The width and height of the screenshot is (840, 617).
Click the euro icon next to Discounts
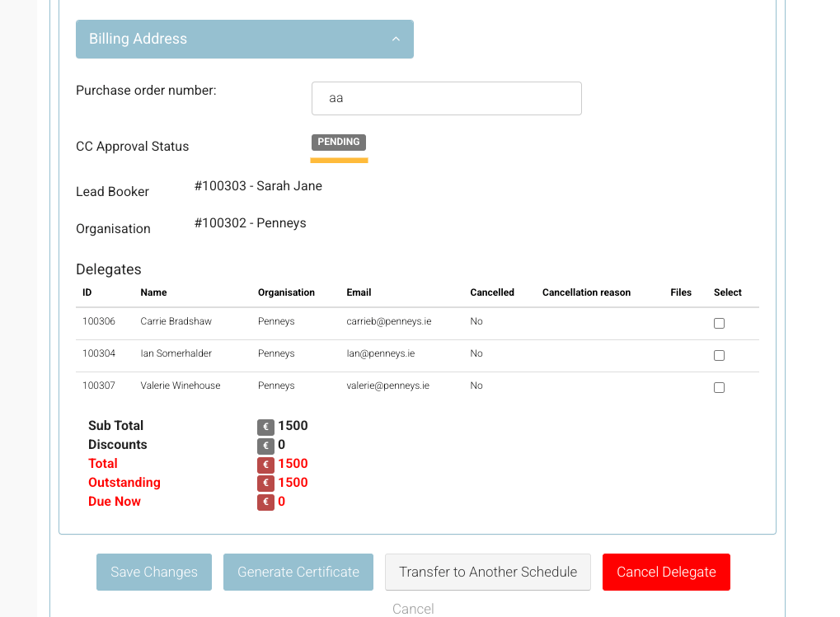click(265, 446)
